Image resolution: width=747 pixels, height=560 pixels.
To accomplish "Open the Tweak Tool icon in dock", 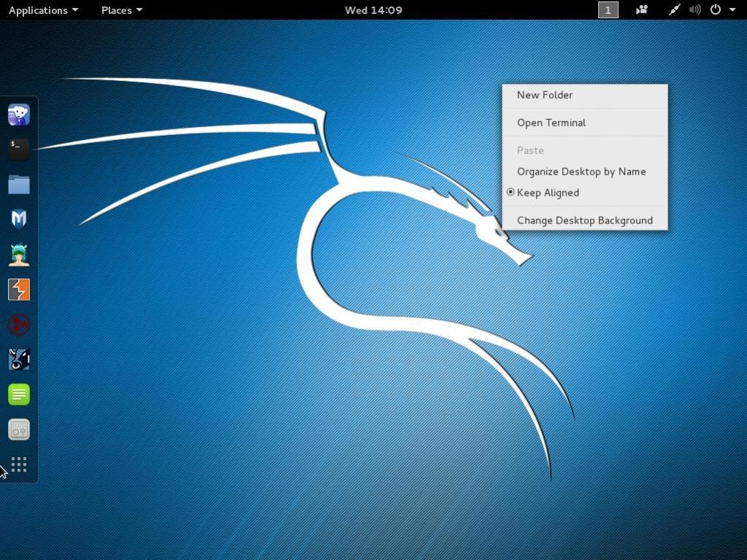I will click(19, 429).
